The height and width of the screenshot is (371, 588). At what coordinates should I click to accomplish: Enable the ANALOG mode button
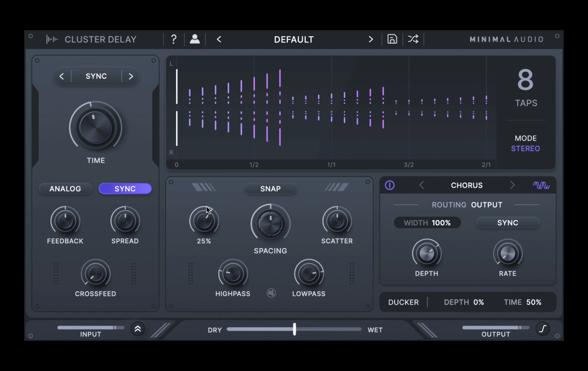[x=66, y=188]
